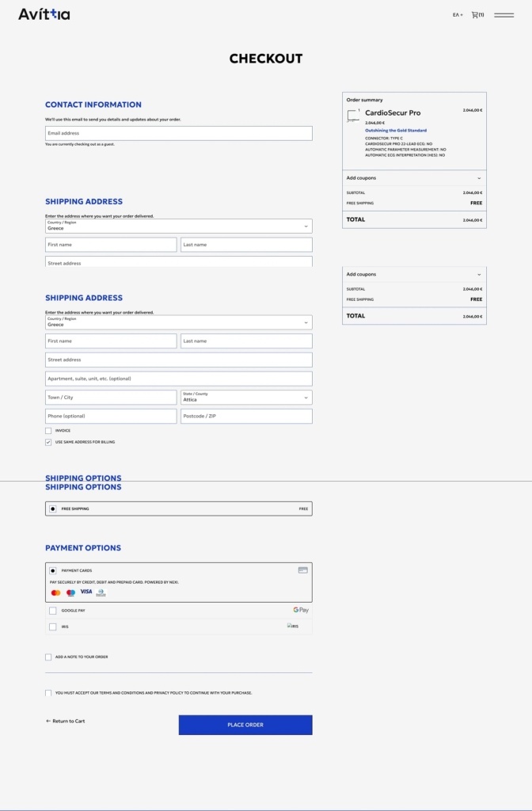Click the Google Pay logo
The width and height of the screenshot is (532, 811).
pos(301,610)
